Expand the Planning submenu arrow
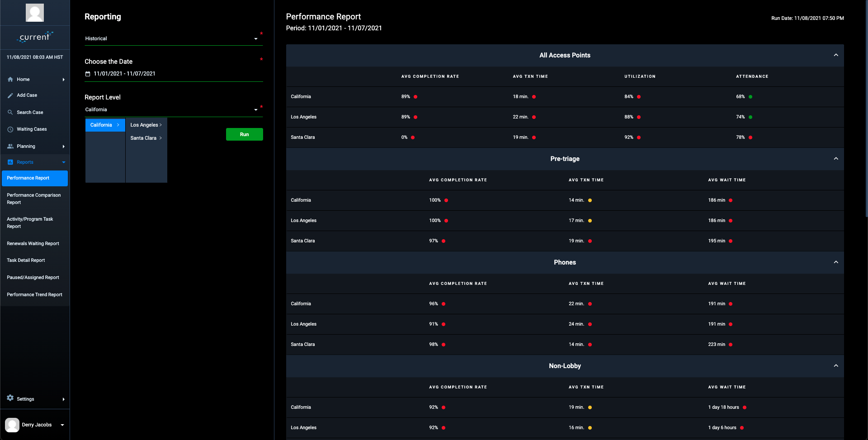The image size is (868, 440). (64, 147)
